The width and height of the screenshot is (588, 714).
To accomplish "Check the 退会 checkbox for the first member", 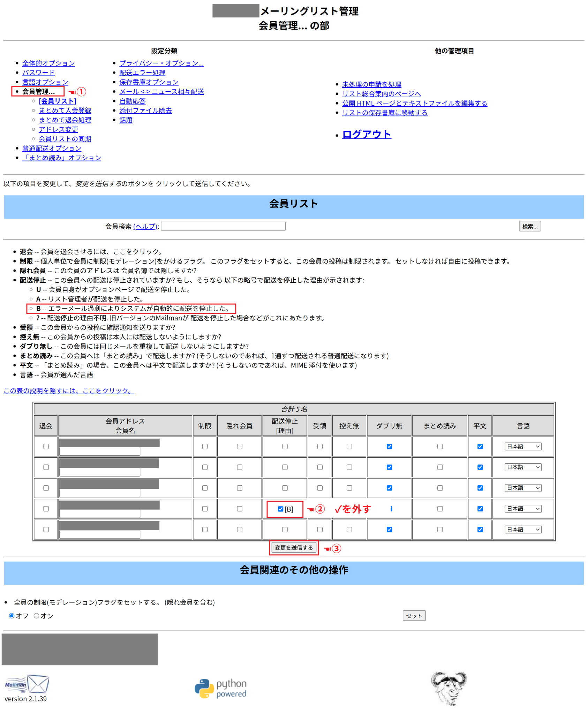I will 46,447.
